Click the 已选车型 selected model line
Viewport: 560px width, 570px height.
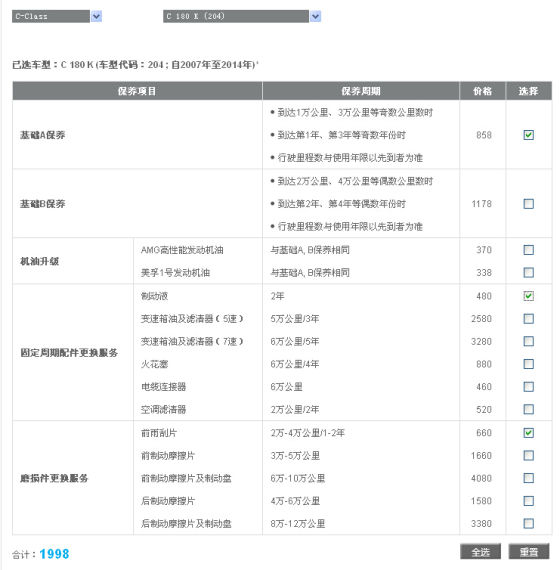(x=135, y=65)
